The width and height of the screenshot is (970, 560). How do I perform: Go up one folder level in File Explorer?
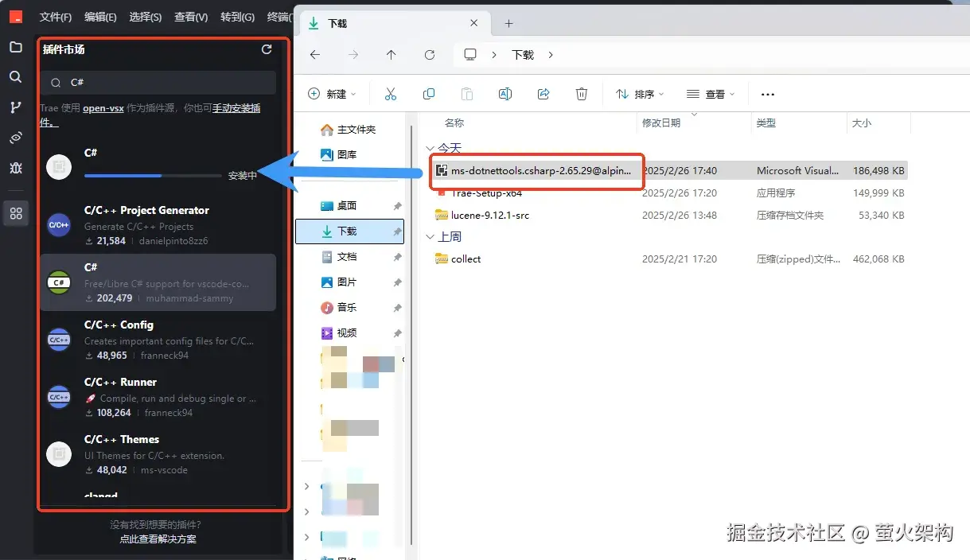tap(391, 55)
